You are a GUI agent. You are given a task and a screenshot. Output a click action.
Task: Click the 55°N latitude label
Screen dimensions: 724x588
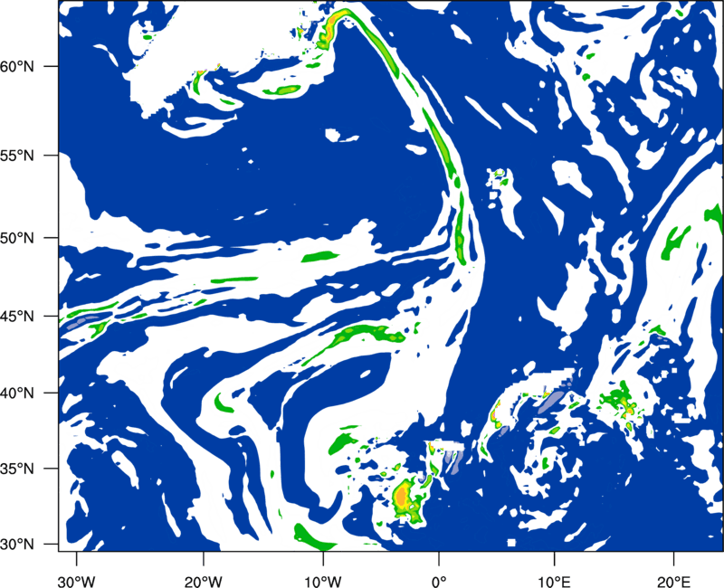[17, 156]
